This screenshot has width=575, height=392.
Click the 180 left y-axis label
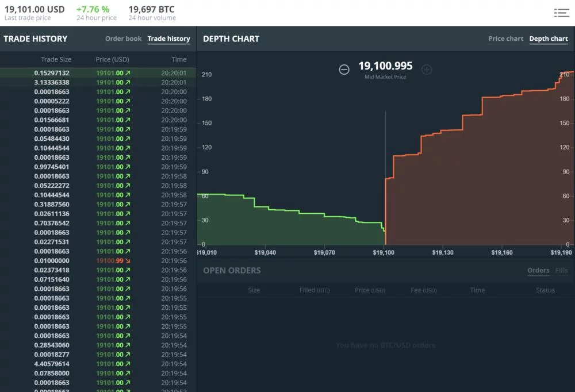[x=207, y=99]
